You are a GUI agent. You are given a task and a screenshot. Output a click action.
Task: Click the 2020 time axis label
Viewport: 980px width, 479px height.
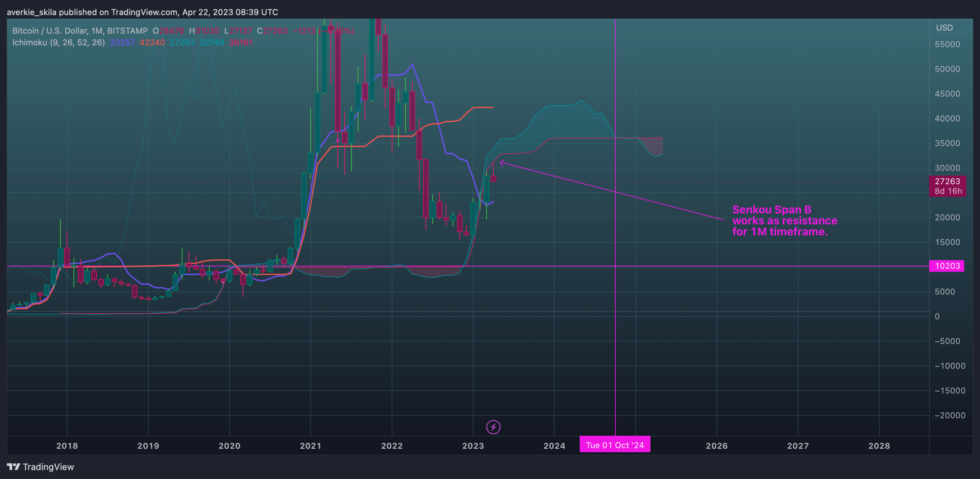click(230, 446)
